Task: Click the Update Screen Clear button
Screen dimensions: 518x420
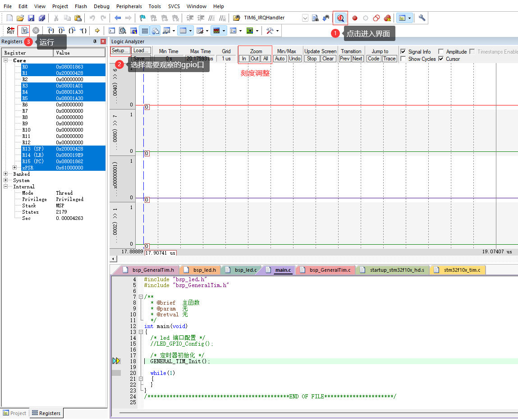Action: pyautogui.click(x=328, y=59)
